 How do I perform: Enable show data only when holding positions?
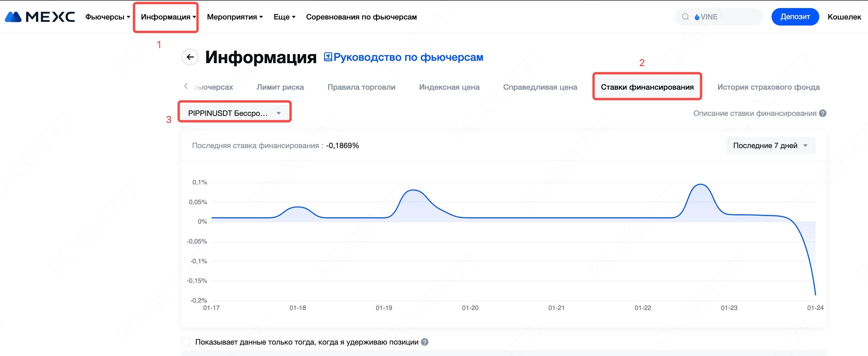pyautogui.click(x=186, y=342)
